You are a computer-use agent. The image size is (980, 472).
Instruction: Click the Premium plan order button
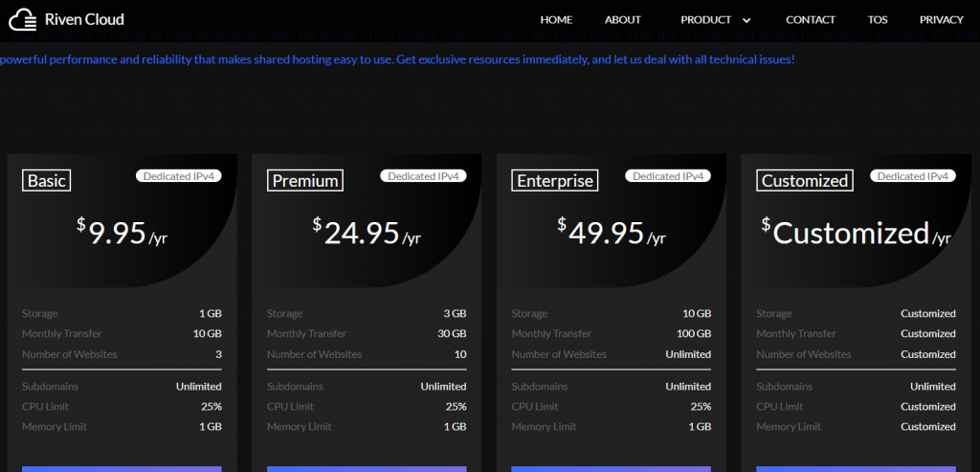pos(367,469)
